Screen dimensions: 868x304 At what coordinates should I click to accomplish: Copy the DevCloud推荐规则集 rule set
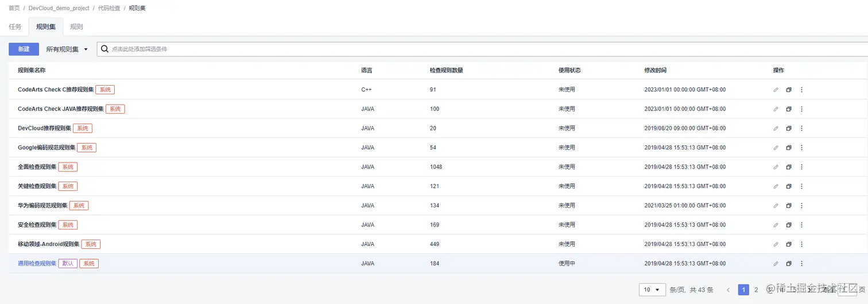789,128
